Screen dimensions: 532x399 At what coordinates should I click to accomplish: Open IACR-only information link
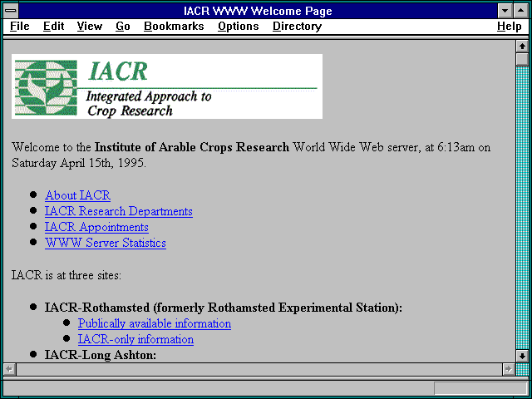pyautogui.click(x=135, y=339)
